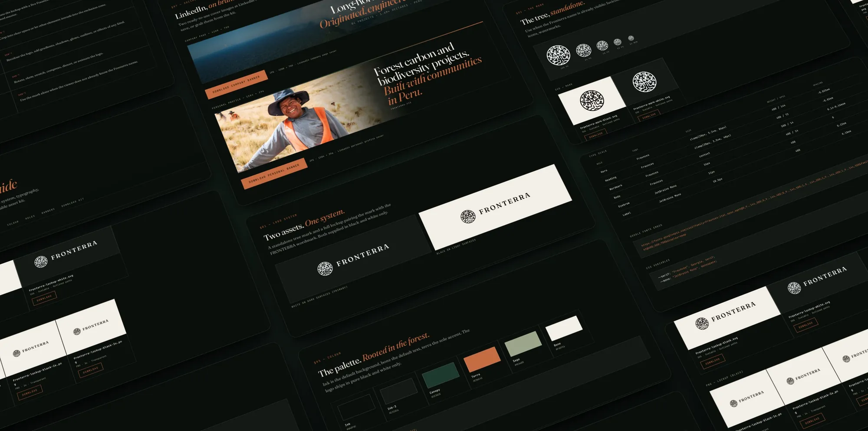Viewport: 868px width, 431px height.
Task: Open the black-on-light lockup preview
Action: 495,207
